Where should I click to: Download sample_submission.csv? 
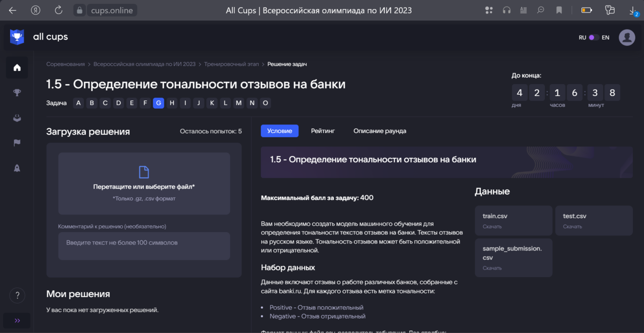(x=513, y=257)
